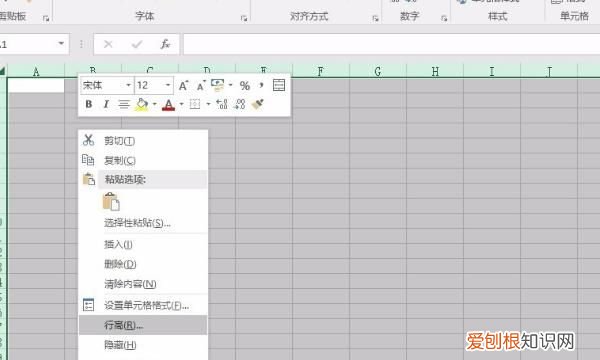Toggle bold in the mini toolbar

point(88,104)
